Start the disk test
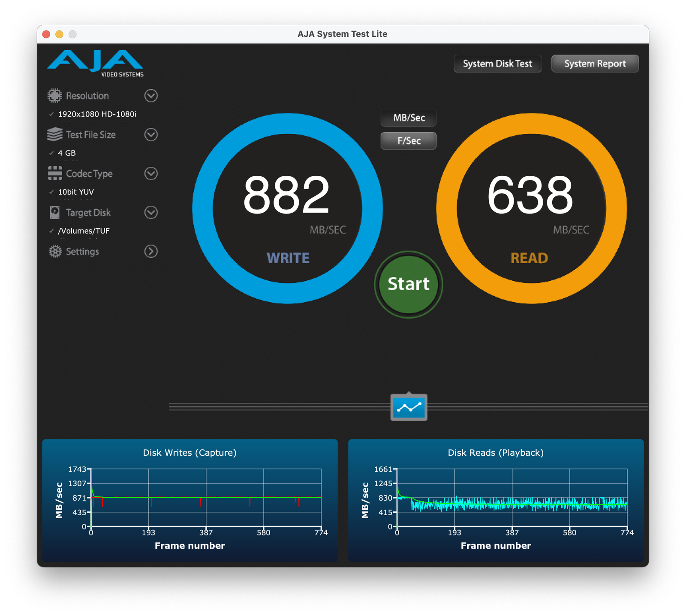The height and width of the screenshot is (616, 686). [409, 284]
